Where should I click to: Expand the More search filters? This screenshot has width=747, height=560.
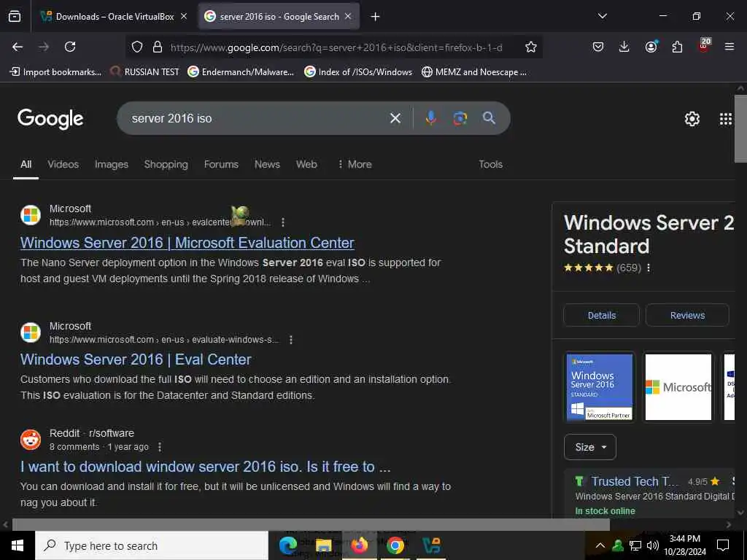click(355, 164)
